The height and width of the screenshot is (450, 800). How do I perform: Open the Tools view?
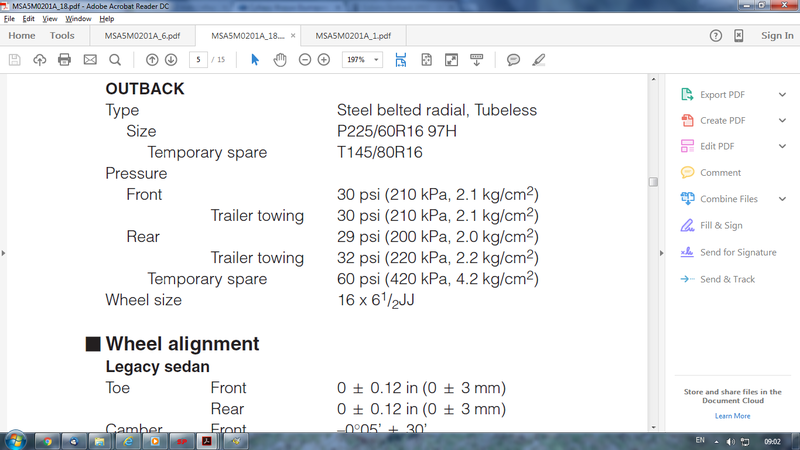click(x=62, y=36)
